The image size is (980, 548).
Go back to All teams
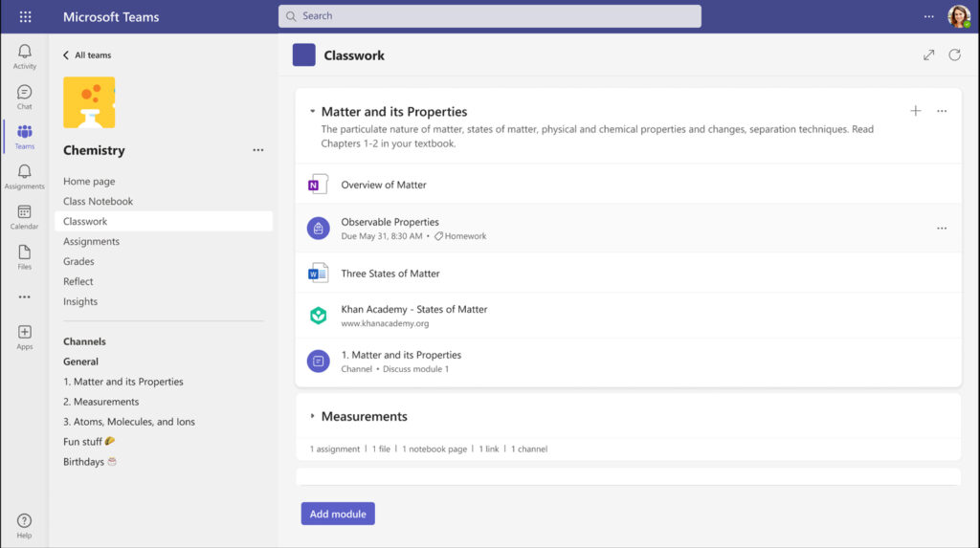click(87, 55)
